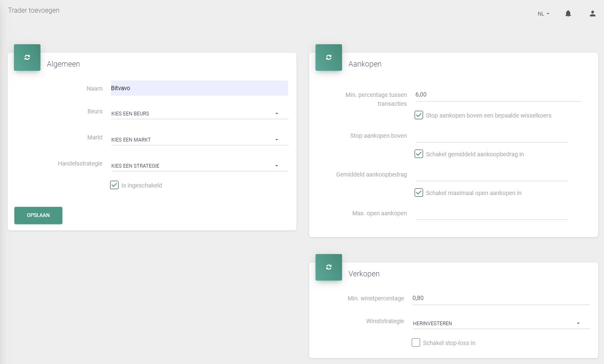Open the NL language selector menu
The image size is (604, 364).
point(543,14)
